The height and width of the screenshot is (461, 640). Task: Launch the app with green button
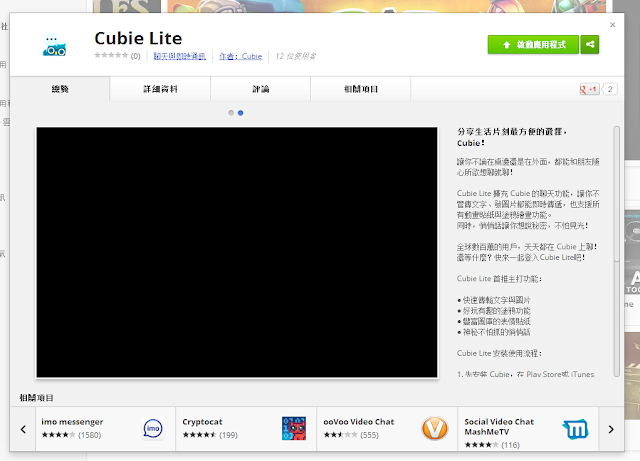[533, 45]
